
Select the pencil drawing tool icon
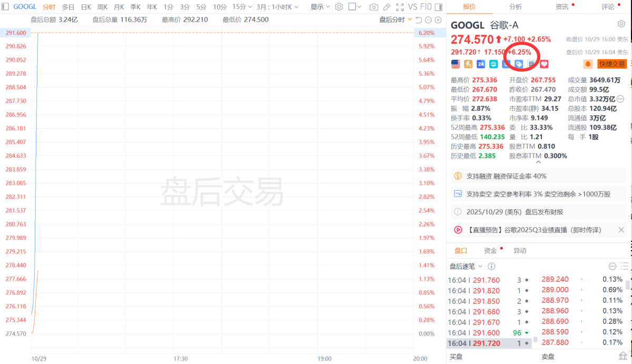click(x=387, y=7)
